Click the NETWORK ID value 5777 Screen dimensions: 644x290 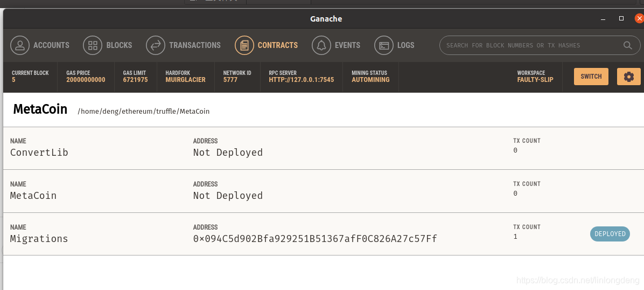230,80
